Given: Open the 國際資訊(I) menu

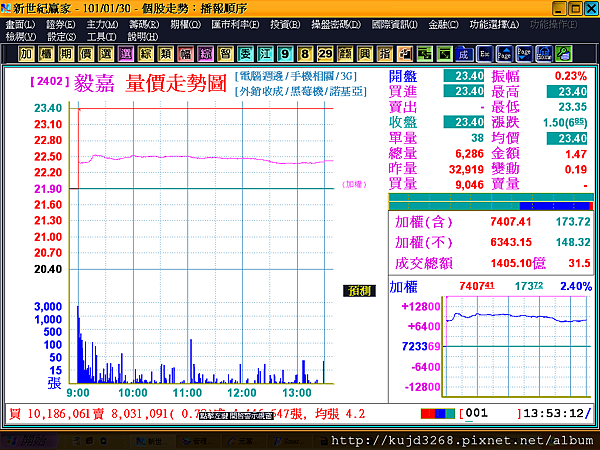Looking at the screenshot, I should (395, 25).
